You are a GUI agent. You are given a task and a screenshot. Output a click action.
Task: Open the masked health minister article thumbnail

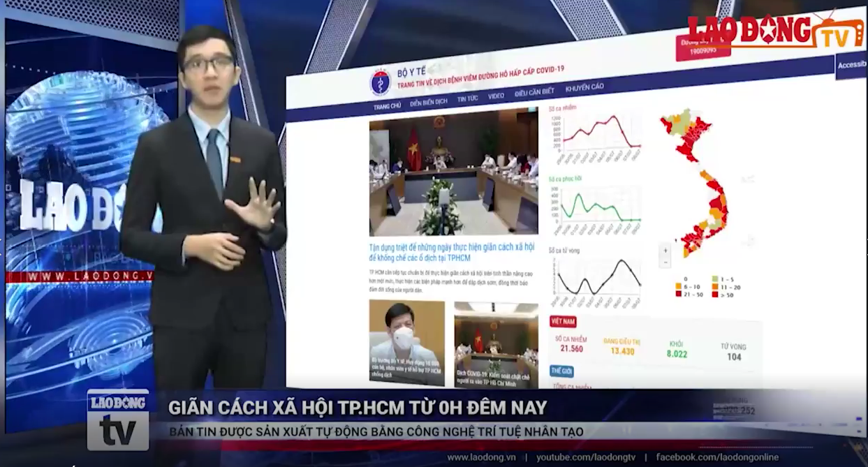pyautogui.click(x=406, y=343)
